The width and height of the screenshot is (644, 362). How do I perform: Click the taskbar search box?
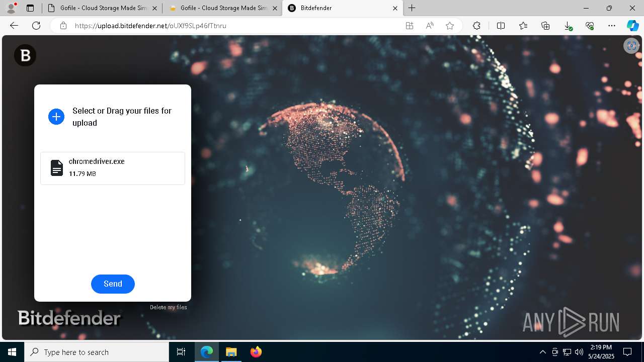click(x=97, y=352)
